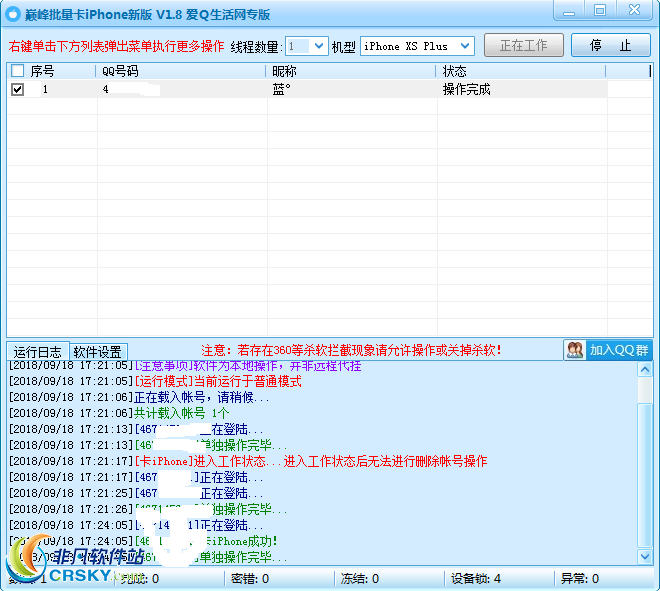Click the log scrollbar down arrow

pyautogui.click(x=645, y=557)
